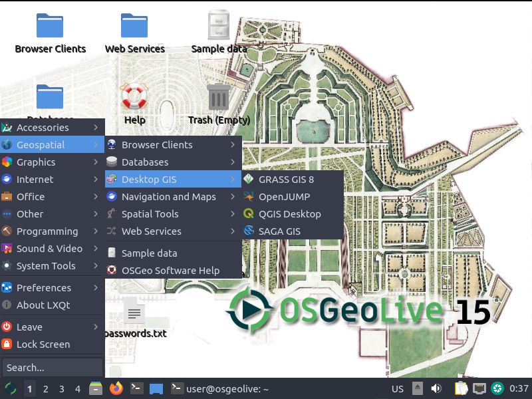Open QGIS Desktop application
This screenshot has width=532, height=399.
click(289, 214)
